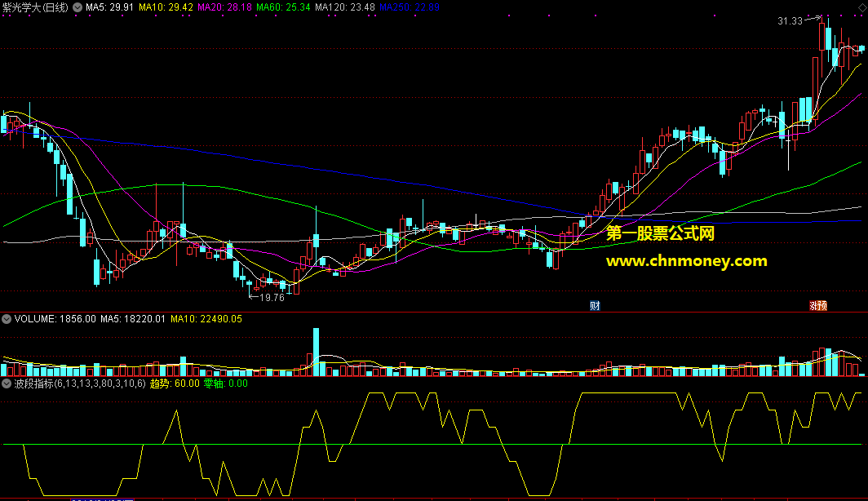Open the blue 财 financial marker

pos(595,306)
